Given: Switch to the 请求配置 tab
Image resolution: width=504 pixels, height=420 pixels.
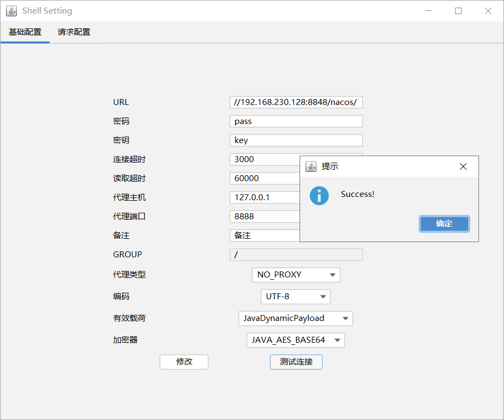Looking at the screenshot, I should pyautogui.click(x=74, y=32).
